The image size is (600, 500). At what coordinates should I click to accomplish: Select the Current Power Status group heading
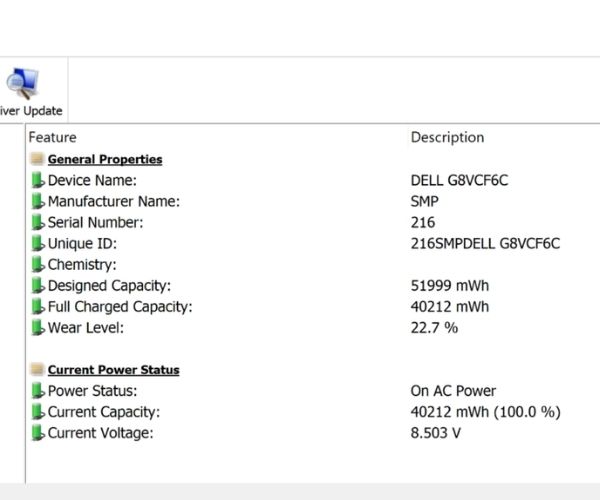tap(114, 370)
